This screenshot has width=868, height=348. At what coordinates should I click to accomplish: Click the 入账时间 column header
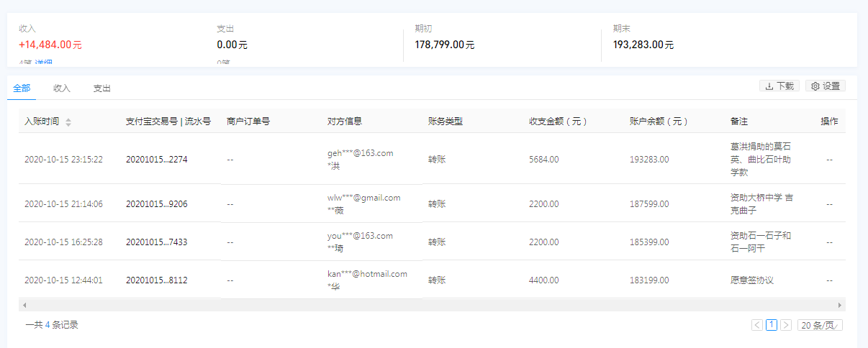pos(42,122)
